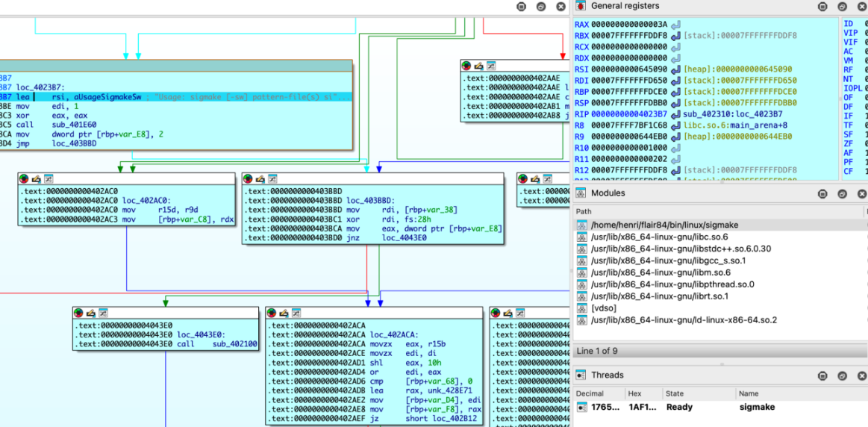Float the Threads panel
868x427 pixels.
(x=842, y=375)
